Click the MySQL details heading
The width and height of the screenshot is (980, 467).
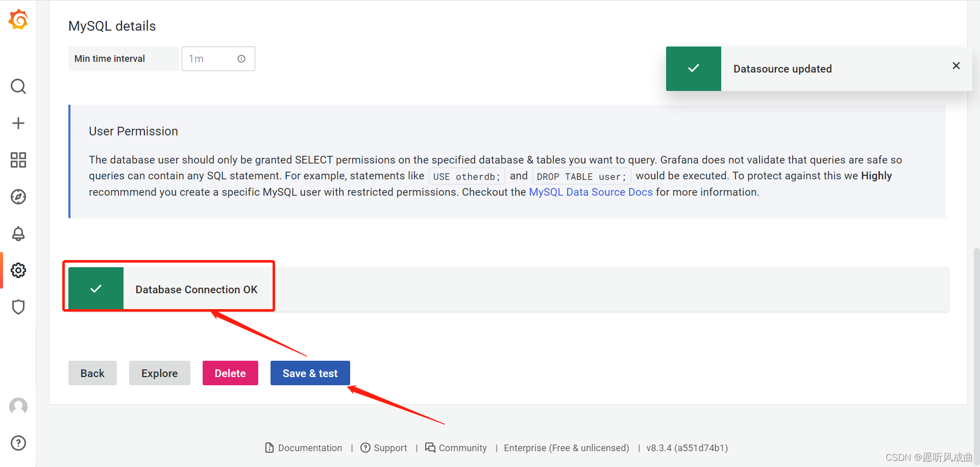(112, 26)
